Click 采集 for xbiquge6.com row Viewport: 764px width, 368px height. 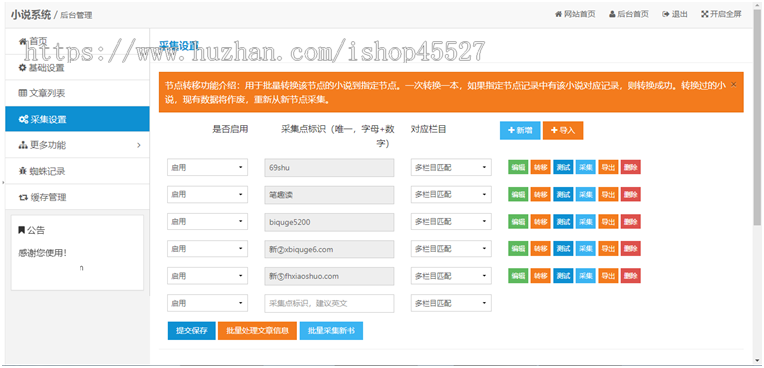click(x=586, y=249)
